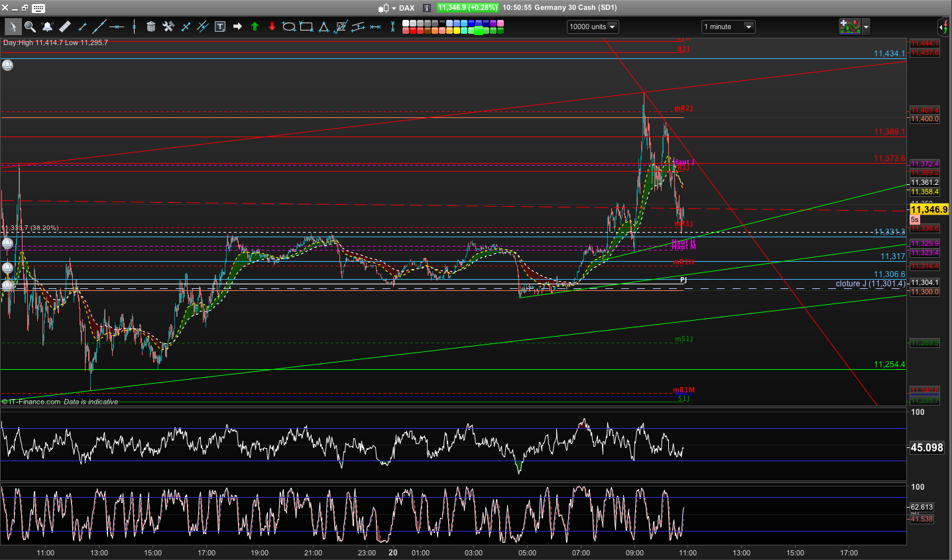Click the 11,373.6 level label
The image size is (952, 560).
click(889, 158)
